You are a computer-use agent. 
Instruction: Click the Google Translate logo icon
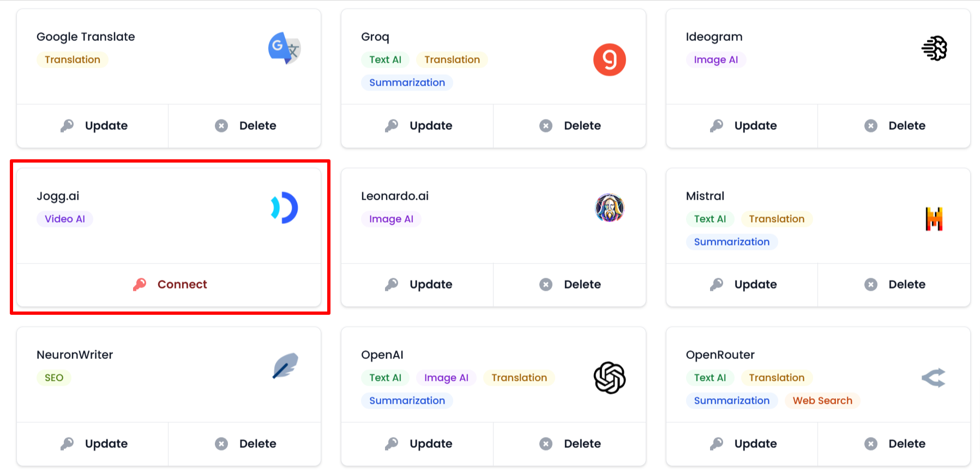pos(284,48)
